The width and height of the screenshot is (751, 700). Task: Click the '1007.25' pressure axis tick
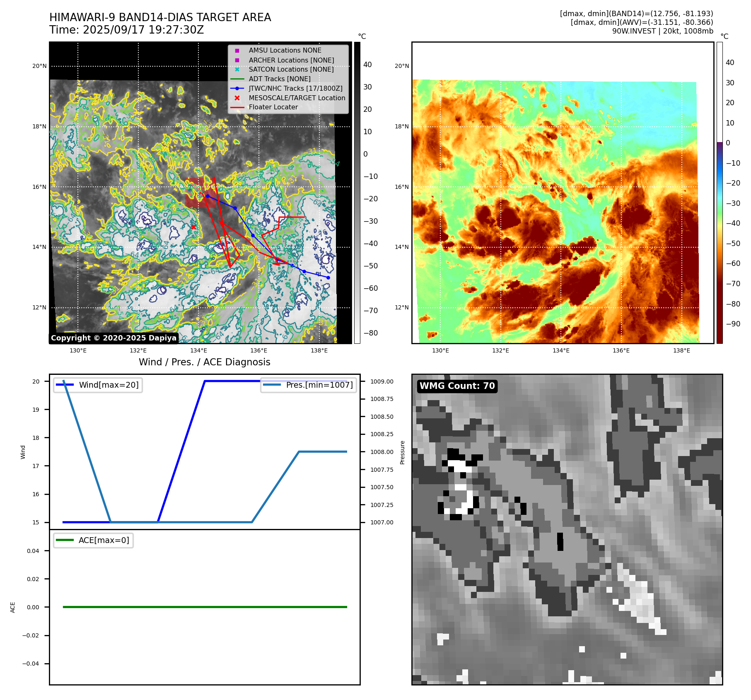click(382, 505)
